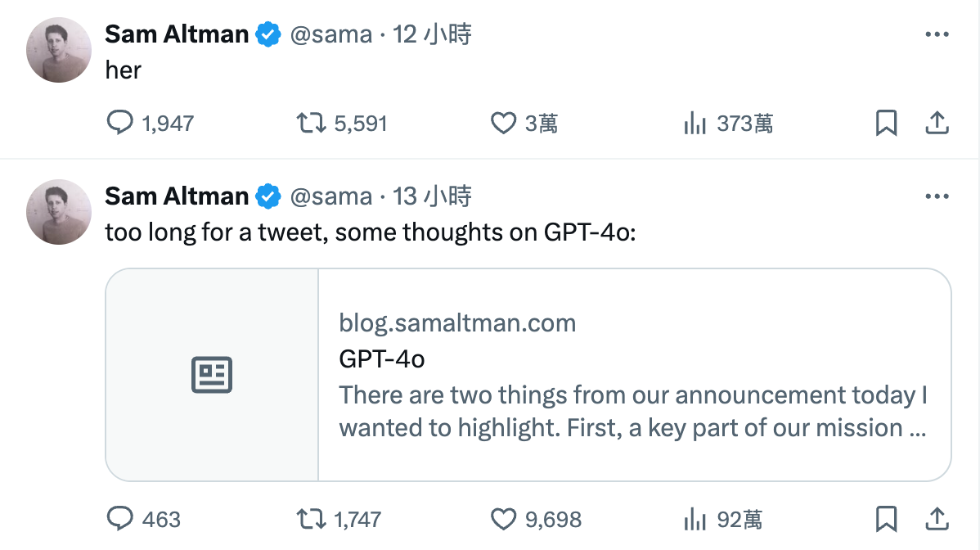The image size is (980, 550).
Task: Open more options for "her" tweet
Action: click(x=936, y=35)
